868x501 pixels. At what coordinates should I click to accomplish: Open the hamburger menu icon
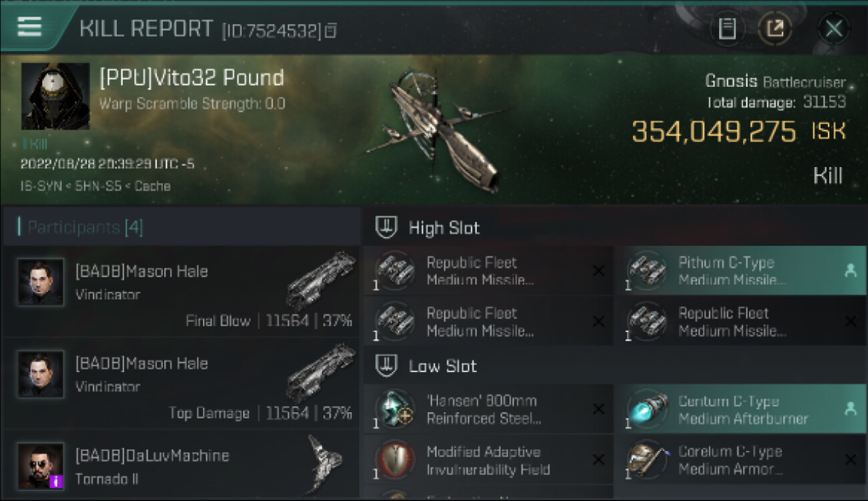pos(29,27)
